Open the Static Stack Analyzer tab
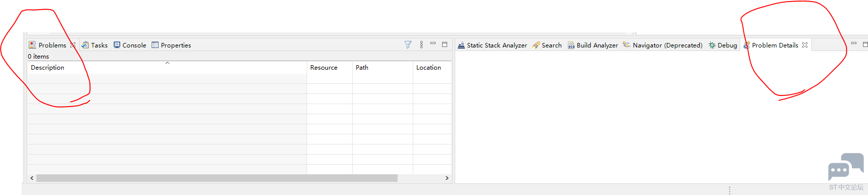Screen dimensions: 868x195 coord(492,45)
